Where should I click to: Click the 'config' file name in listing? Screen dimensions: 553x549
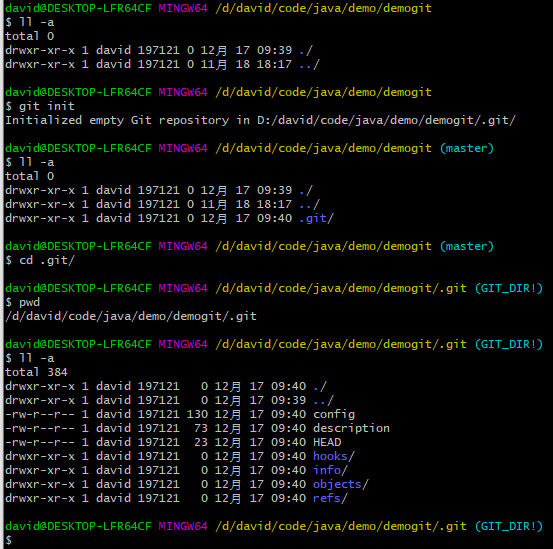click(334, 414)
